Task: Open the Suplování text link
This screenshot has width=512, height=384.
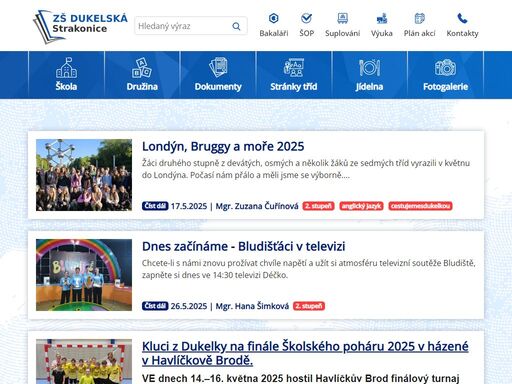Action: pyautogui.click(x=343, y=33)
